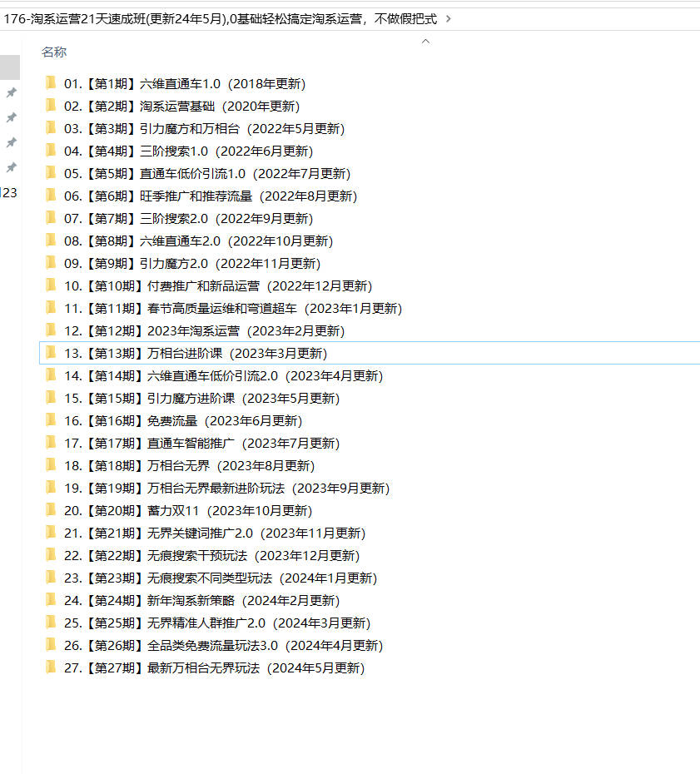Click folder icon of 19.【第19期】万相台无界最新进阶玩法
The width and height of the screenshot is (700, 774).
[51, 487]
